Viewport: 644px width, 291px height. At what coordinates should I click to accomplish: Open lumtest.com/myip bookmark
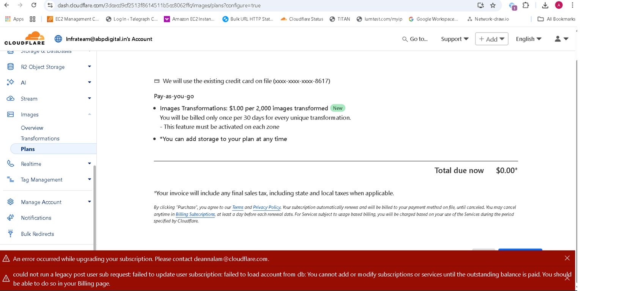coord(379,19)
